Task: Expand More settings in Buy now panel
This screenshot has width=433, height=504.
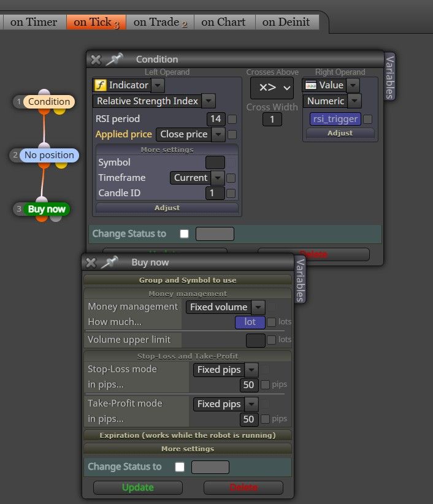Action: coord(188,449)
